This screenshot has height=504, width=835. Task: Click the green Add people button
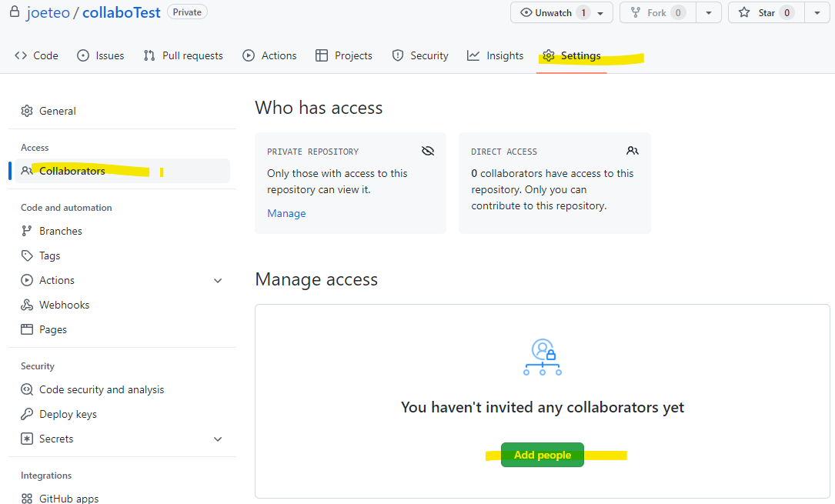pyautogui.click(x=542, y=455)
